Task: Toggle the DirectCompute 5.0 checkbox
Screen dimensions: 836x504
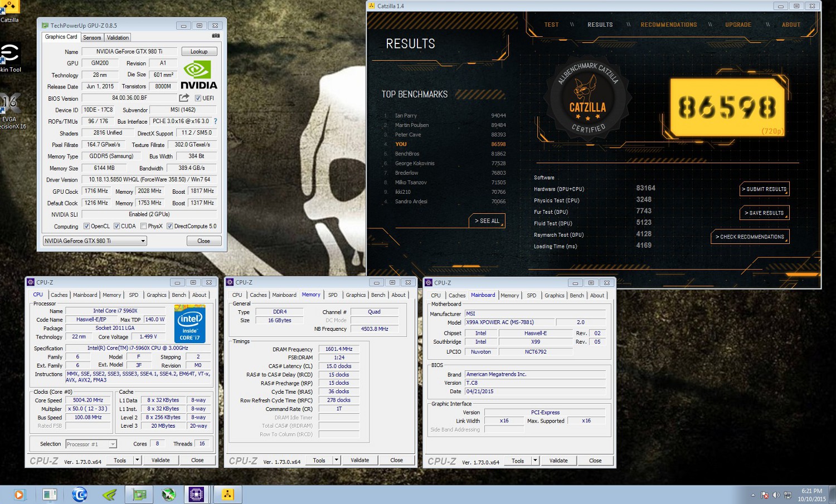Action: (x=169, y=226)
